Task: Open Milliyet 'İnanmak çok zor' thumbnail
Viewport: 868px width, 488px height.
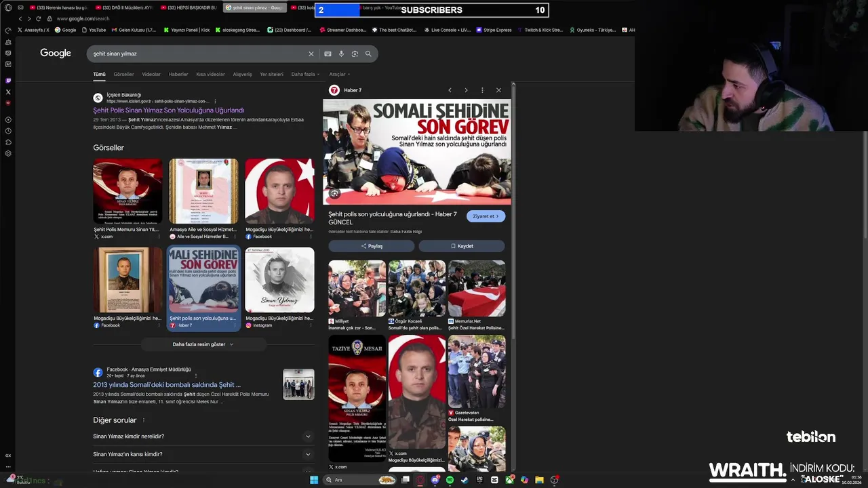Action: 357,288
